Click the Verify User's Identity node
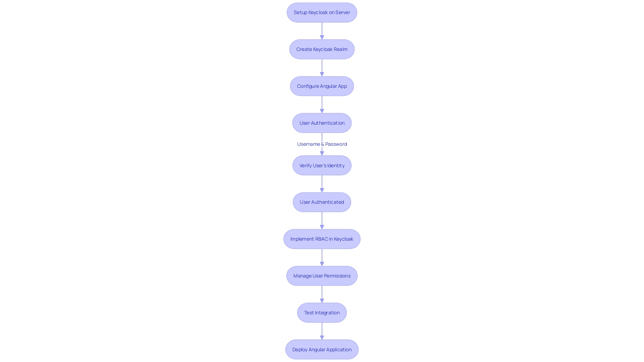644x362 pixels. point(322,165)
